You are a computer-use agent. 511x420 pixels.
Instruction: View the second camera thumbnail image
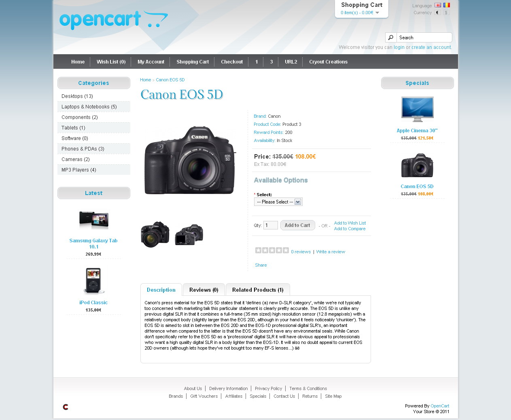(189, 234)
